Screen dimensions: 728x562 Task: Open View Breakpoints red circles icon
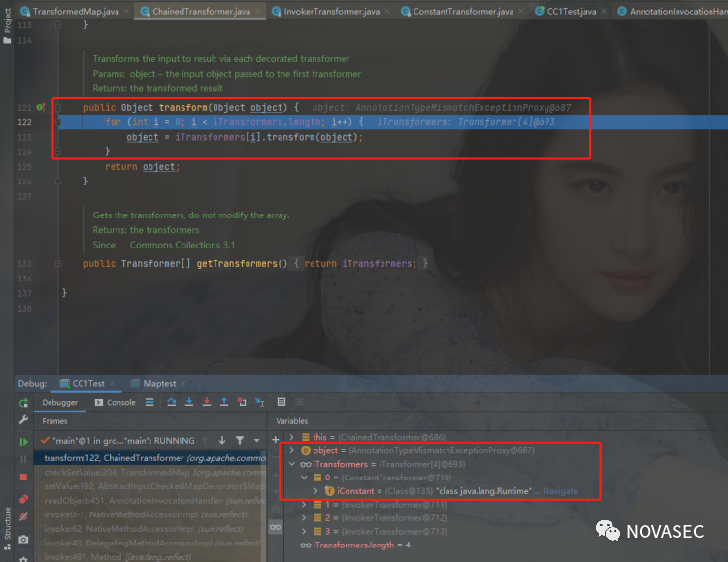point(23,499)
